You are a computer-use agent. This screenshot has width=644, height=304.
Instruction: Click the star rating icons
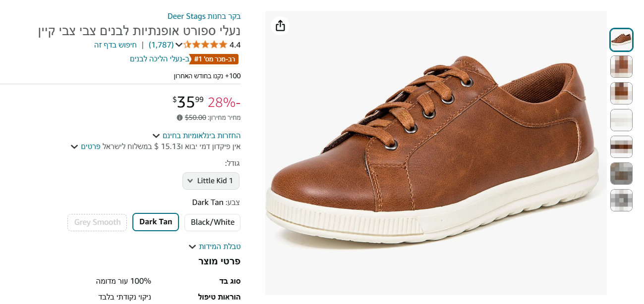[x=205, y=45]
